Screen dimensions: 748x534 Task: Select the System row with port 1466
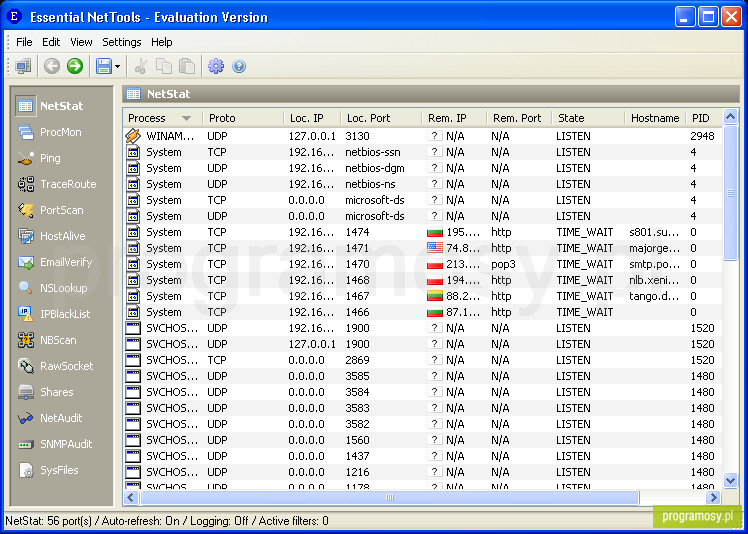click(423, 312)
